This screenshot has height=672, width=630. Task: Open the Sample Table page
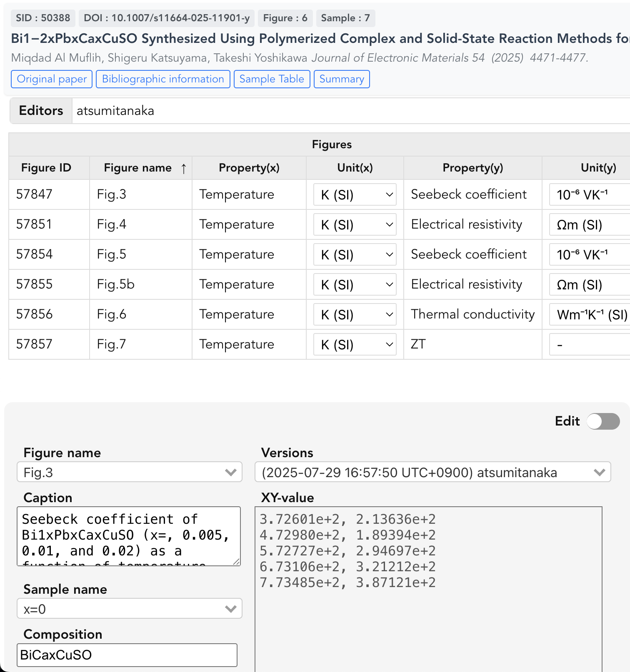tap(272, 79)
